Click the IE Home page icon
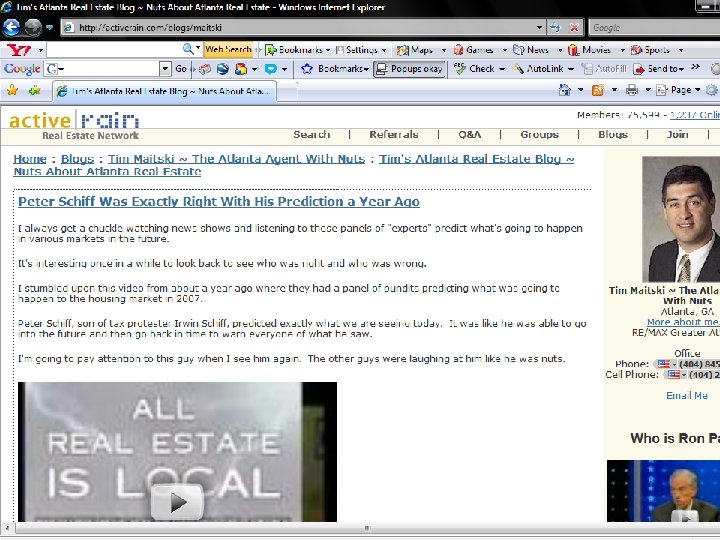 click(x=564, y=90)
